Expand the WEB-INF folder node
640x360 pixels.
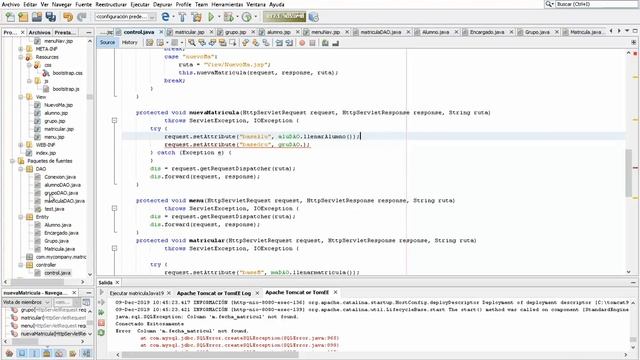click(x=21, y=145)
